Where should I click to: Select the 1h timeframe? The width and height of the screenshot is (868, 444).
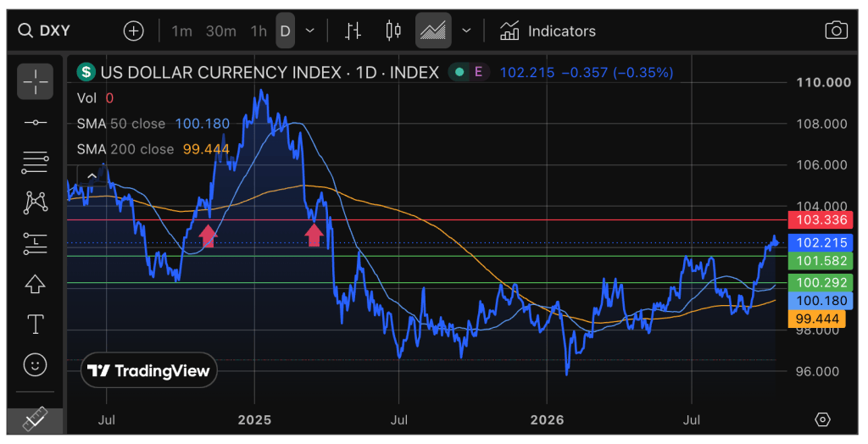point(259,31)
